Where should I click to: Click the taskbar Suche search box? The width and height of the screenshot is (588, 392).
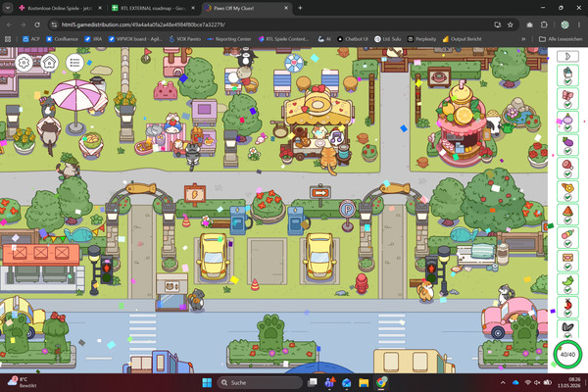(260, 382)
